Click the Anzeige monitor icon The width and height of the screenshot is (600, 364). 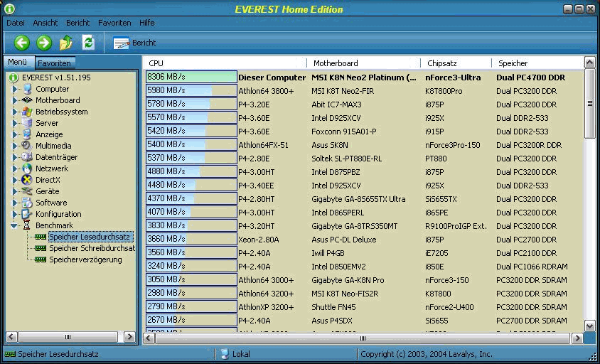coord(27,134)
